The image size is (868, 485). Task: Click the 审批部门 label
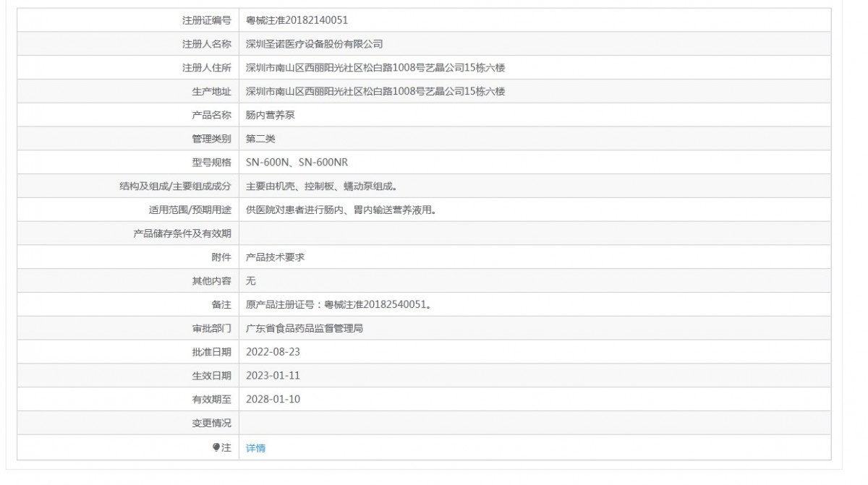[x=211, y=329]
